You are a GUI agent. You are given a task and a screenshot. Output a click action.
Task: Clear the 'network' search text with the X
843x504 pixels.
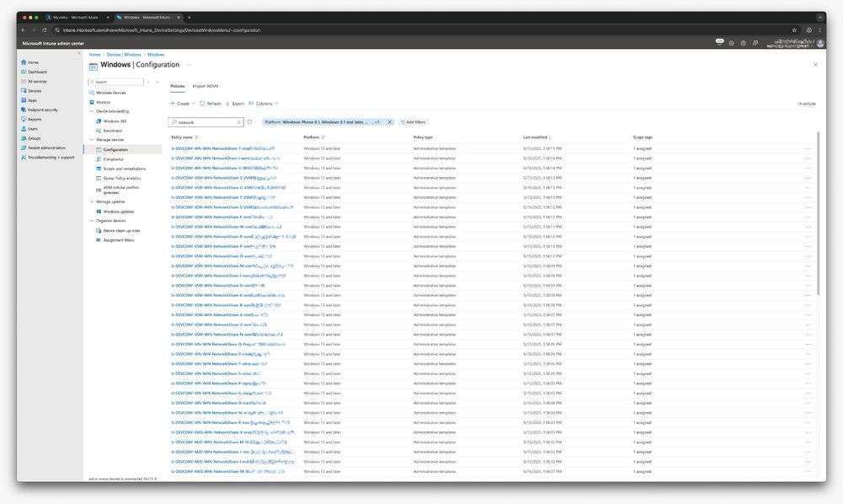click(x=239, y=122)
